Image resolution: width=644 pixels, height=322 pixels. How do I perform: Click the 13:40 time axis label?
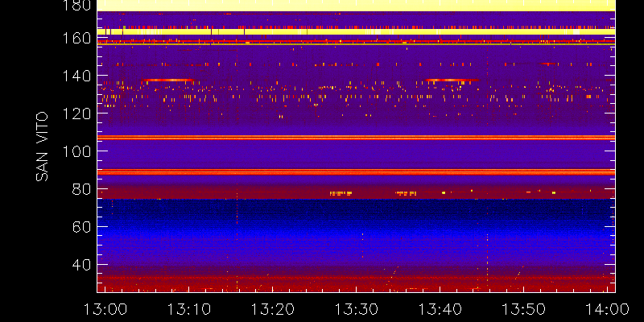click(x=440, y=309)
